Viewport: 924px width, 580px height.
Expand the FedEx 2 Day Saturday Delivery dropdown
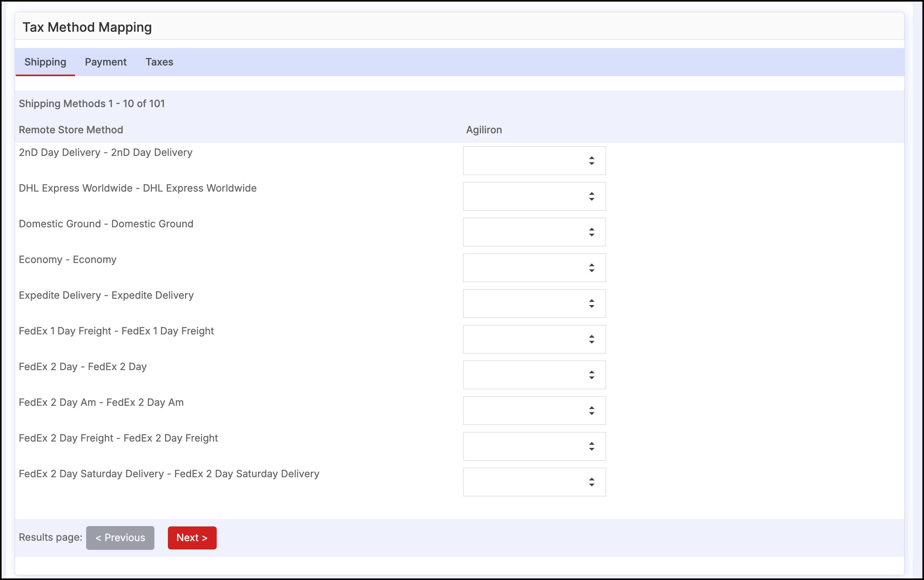(x=534, y=482)
